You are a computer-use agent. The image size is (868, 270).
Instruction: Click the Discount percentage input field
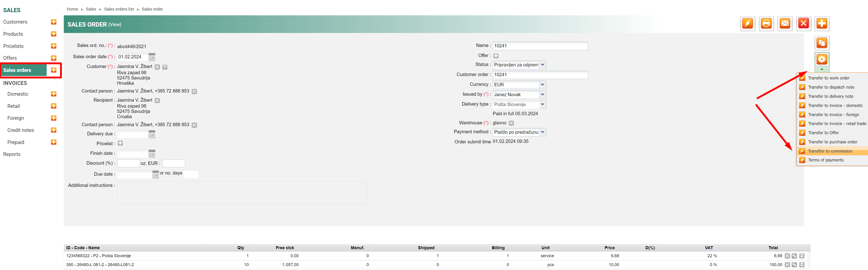coord(128,164)
